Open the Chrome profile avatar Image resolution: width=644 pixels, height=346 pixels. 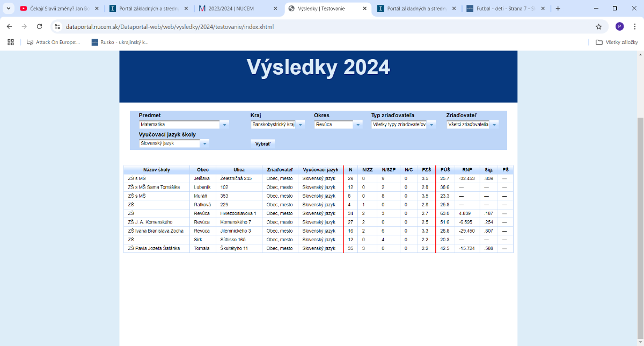619,26
